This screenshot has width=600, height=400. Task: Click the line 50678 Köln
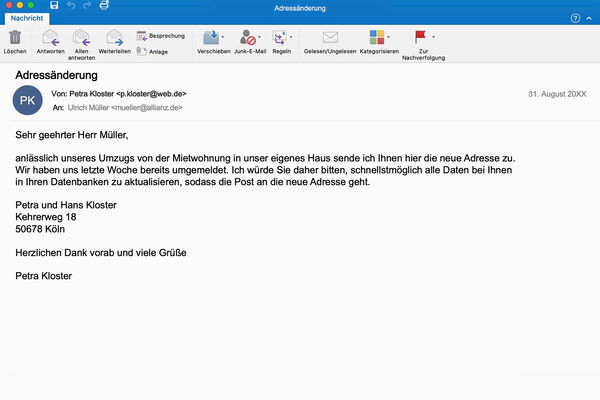click(40, 229)
